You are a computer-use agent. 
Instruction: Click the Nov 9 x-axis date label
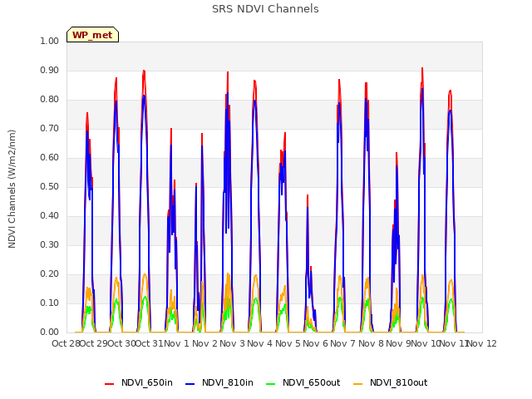tap(398, 343)
